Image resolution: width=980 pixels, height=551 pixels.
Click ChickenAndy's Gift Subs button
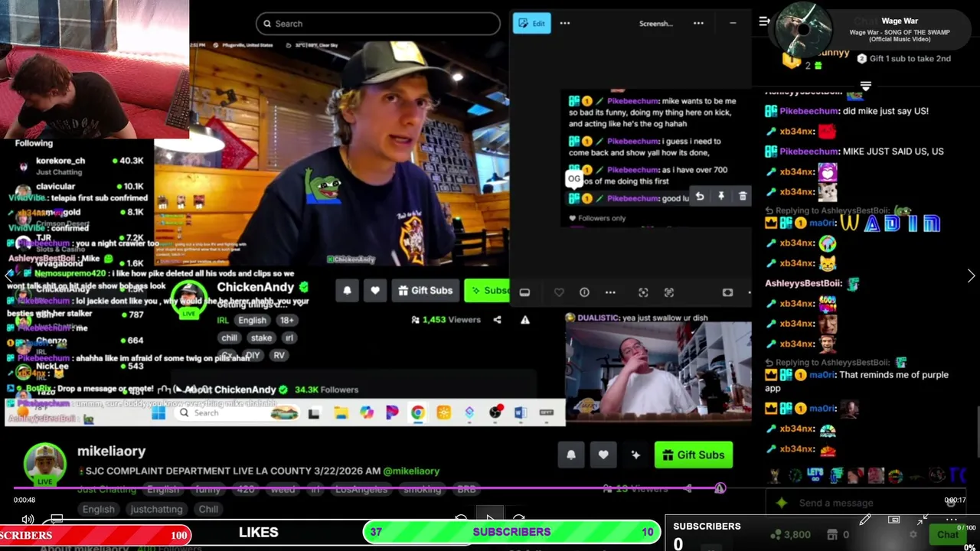click(426, 291)
